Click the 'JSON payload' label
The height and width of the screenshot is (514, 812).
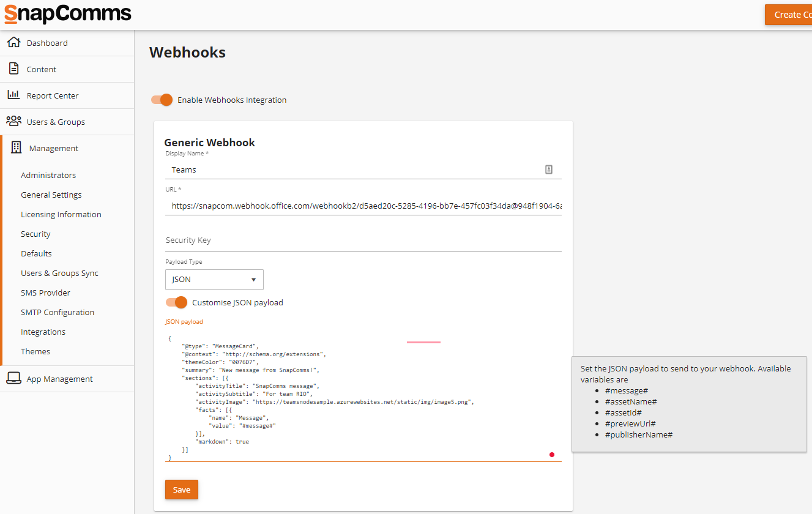pos(184,321)
